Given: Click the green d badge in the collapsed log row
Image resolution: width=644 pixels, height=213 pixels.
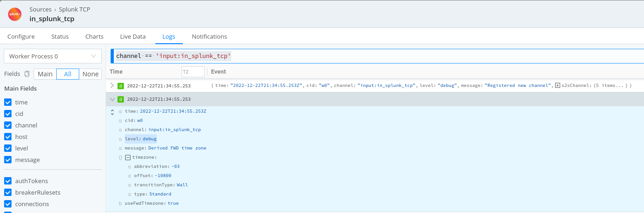Looking at the screenshot, I should pos(121,86).
